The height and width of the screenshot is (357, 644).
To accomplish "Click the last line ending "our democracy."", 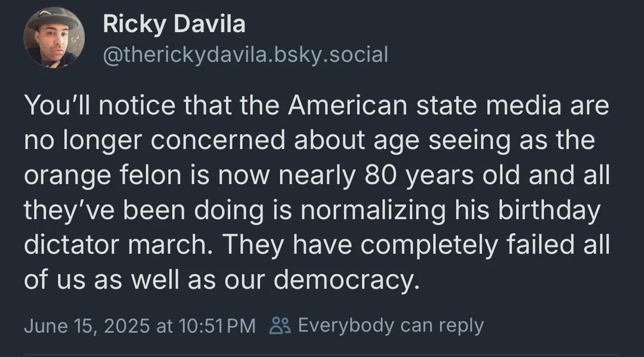I will 218,280.
